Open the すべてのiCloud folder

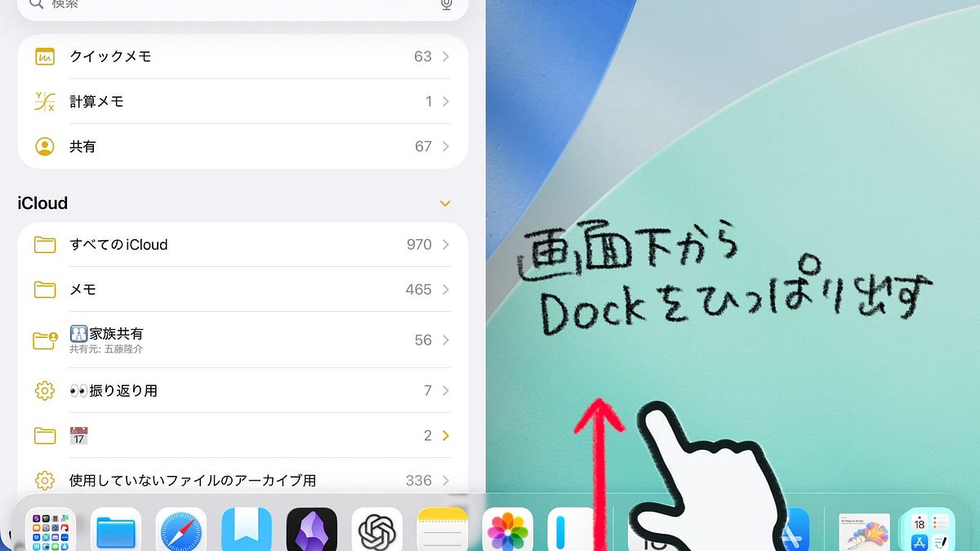(x=243, y=244)
